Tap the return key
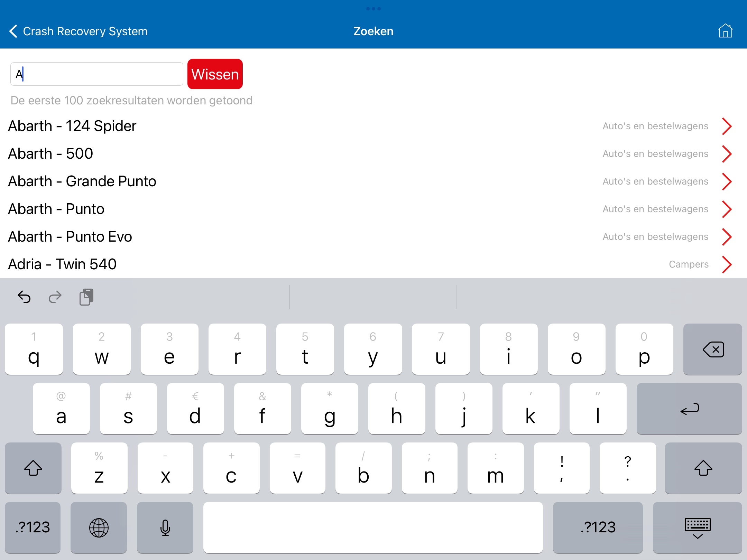The width and height of the screenshot is (747, 560). 689,409
